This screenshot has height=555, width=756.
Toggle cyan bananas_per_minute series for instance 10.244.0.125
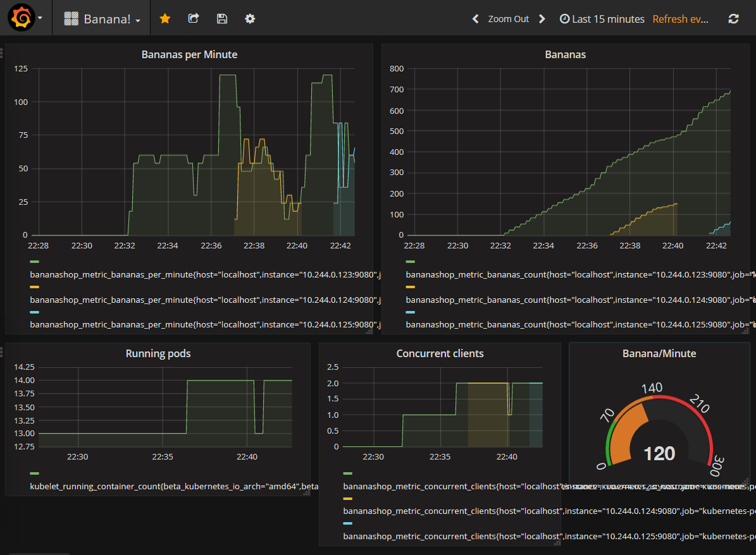pos(34,312)
